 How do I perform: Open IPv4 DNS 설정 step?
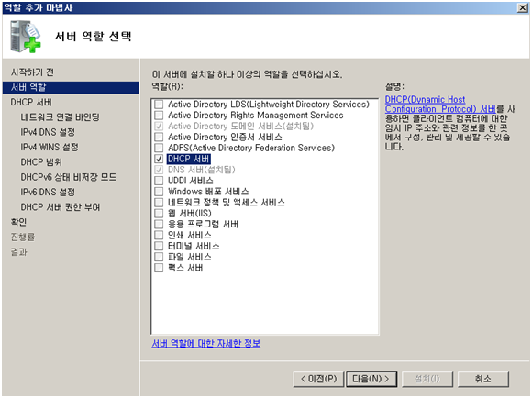pos(48,132)
